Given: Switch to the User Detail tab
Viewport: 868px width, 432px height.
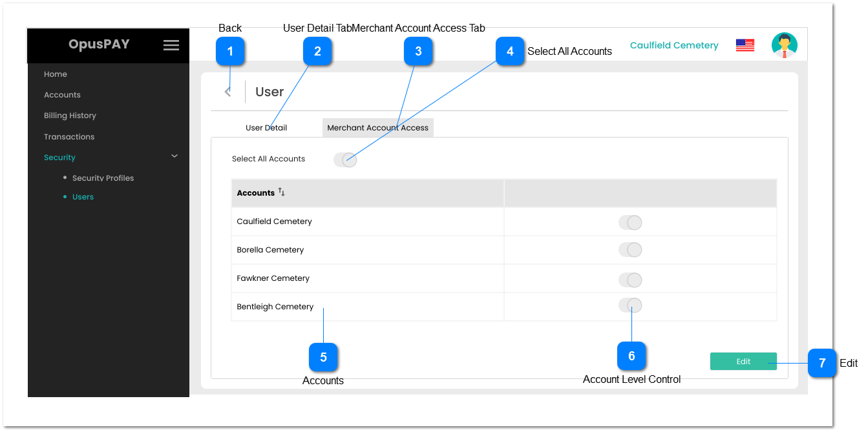Looking at the screenshot, I should (266, 127).
